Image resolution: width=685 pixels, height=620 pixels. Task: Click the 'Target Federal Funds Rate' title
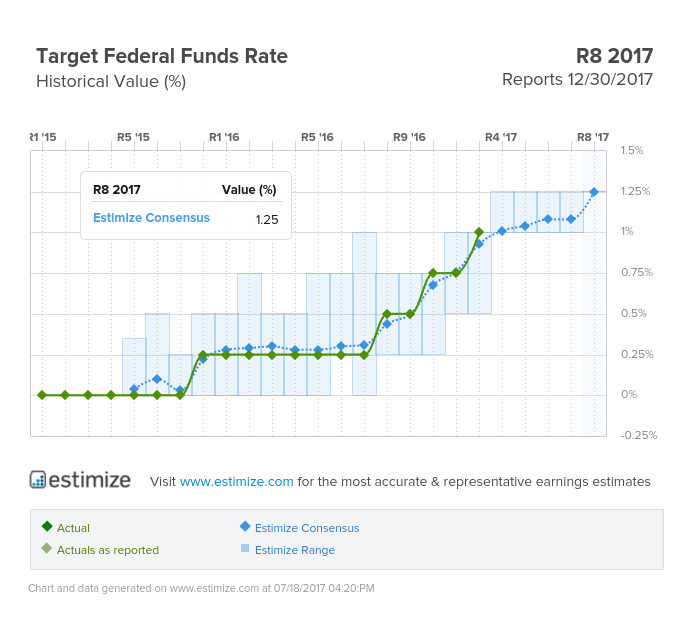(162, 56)
